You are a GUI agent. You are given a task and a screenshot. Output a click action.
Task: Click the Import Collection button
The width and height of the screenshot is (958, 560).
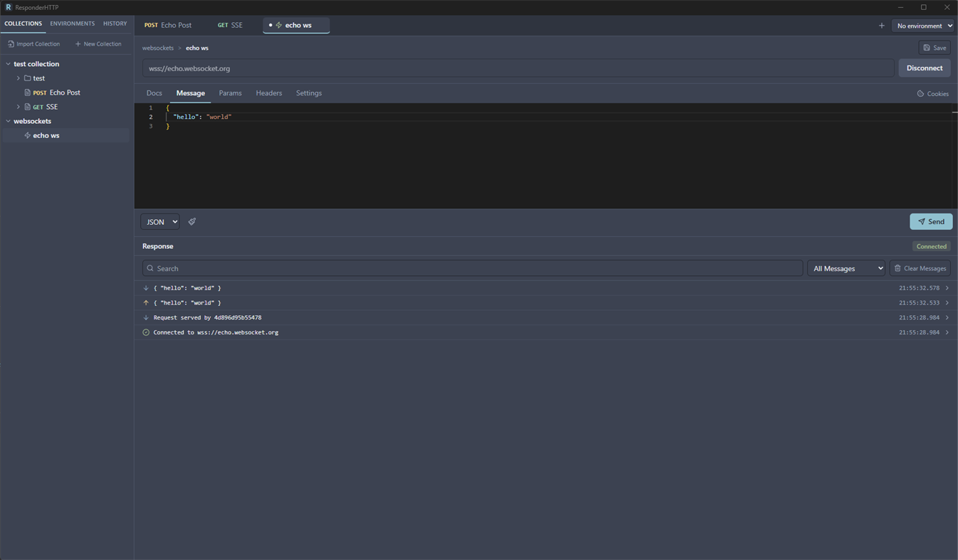pyautogui.click(x=34, y=44)
